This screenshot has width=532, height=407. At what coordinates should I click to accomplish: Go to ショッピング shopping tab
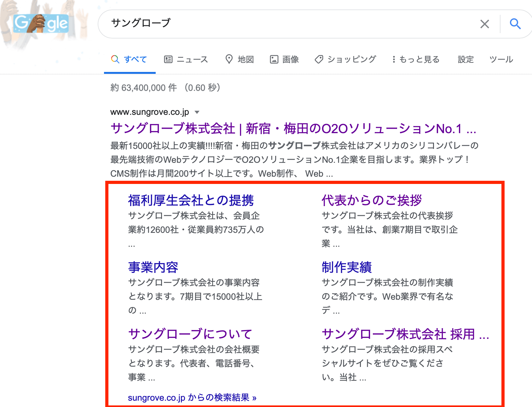pyautogui.click(x=345, y=59)
